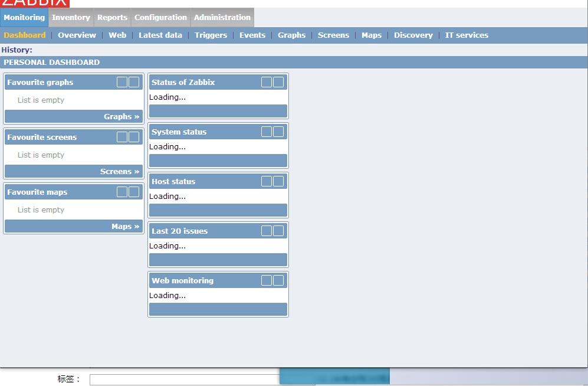
Task: Go to Latest data
Action: 160,35
